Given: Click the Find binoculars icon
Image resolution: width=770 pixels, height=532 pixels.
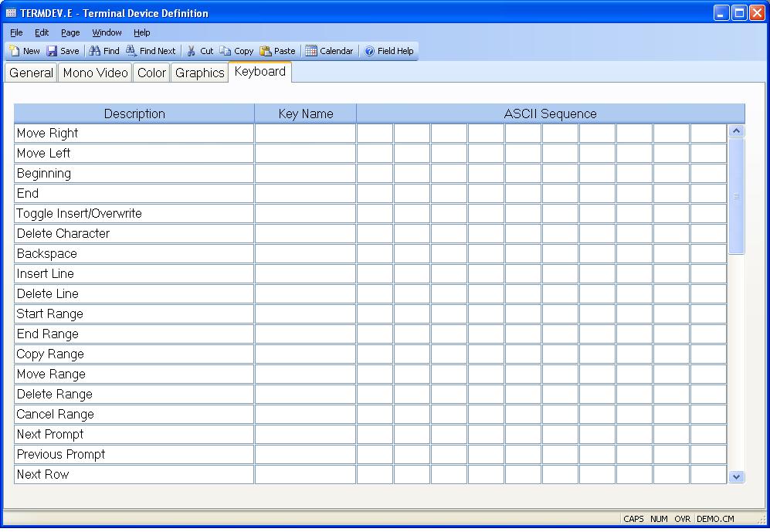Looking at the screenshot, I should pos(95,51).
